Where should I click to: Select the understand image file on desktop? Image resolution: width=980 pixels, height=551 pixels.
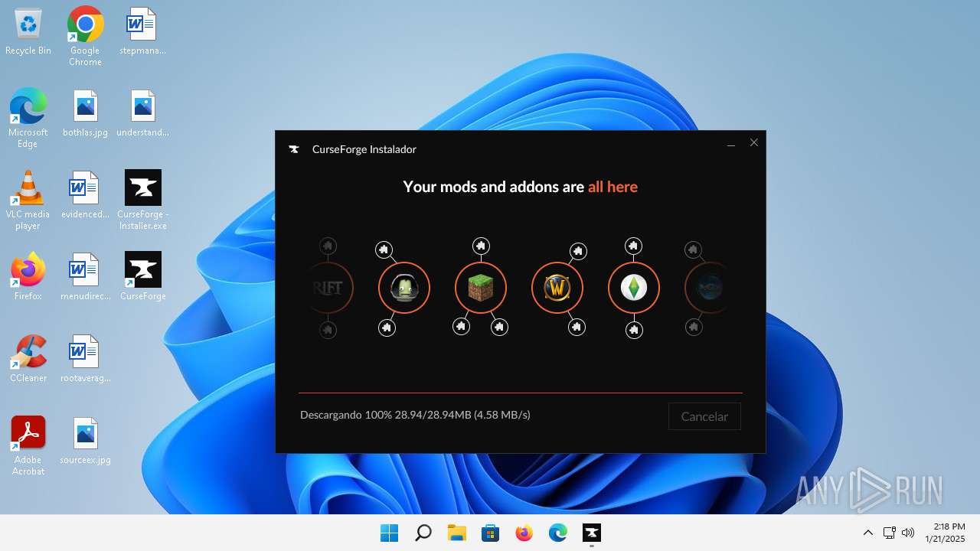click(x=142, y=114)
